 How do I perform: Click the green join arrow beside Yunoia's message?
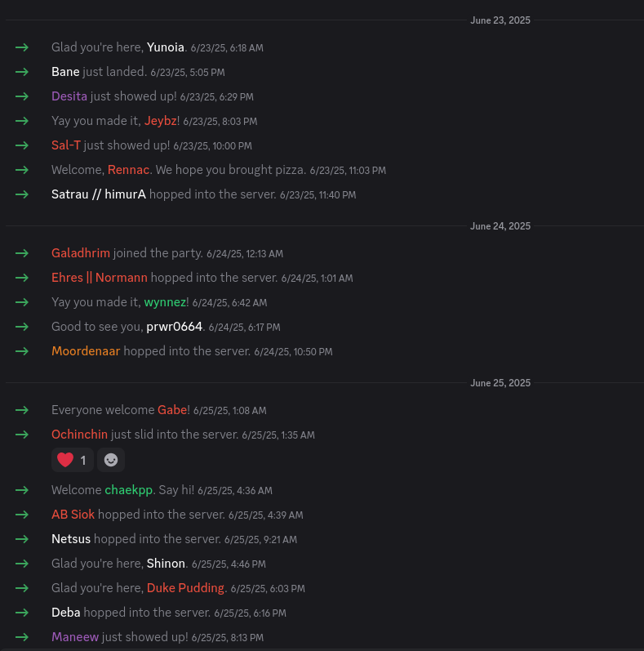22,47
